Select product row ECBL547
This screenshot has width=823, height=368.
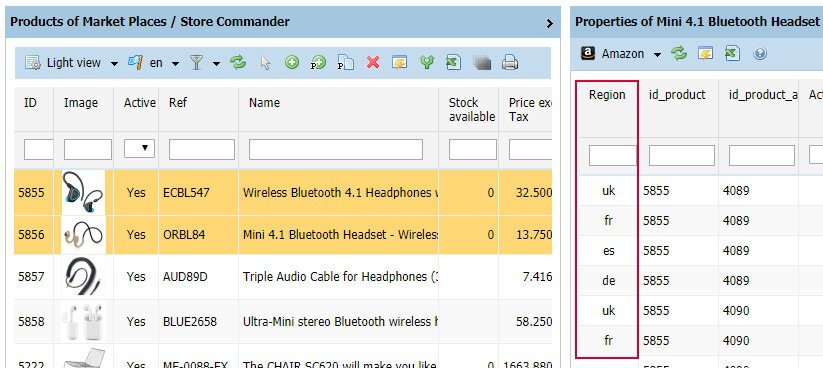tap(283, 193)
